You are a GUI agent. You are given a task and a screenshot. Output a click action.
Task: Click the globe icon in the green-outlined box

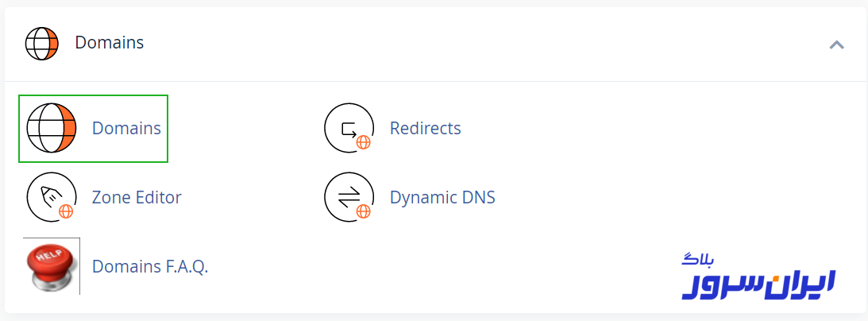[x=52, y=128]
